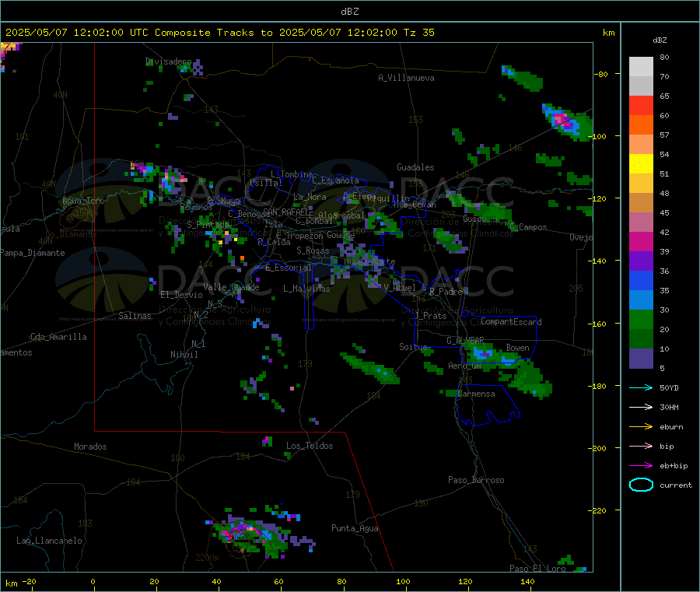
Task: Click the Punta_Agua location label
Action: [355, 528]
